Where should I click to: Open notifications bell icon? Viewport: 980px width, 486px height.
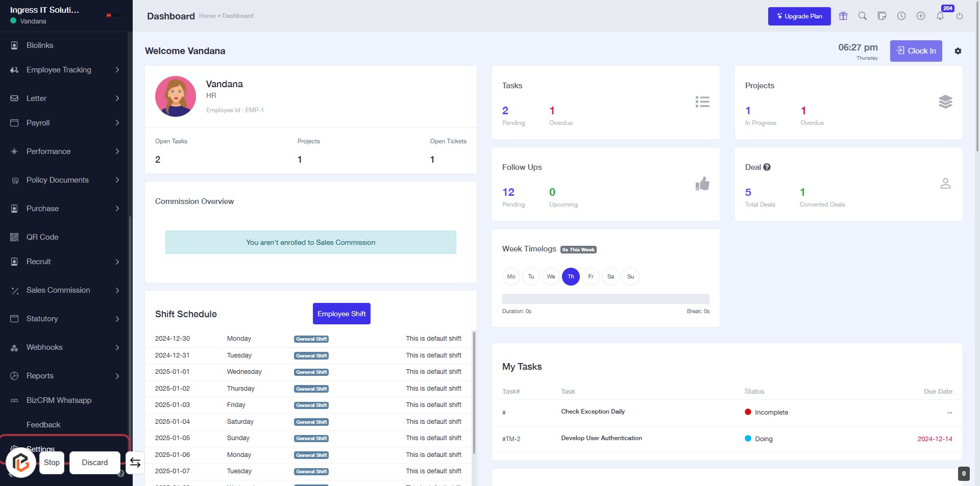(940, 16)
